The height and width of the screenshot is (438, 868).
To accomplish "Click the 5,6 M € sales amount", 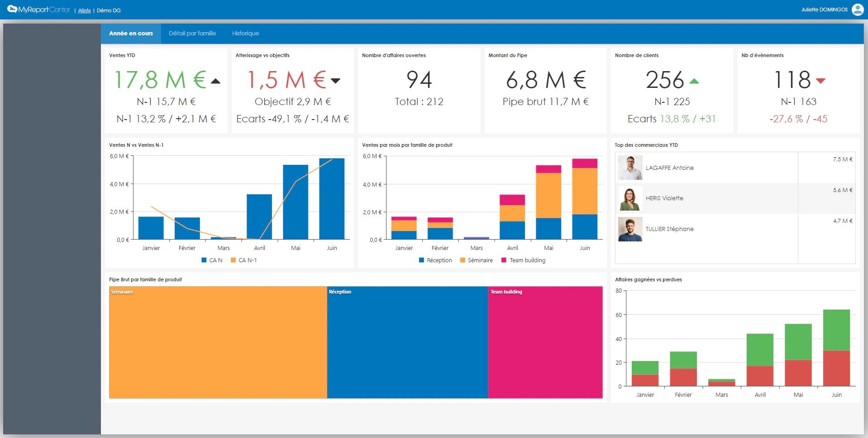I will (x=843, y=190).
